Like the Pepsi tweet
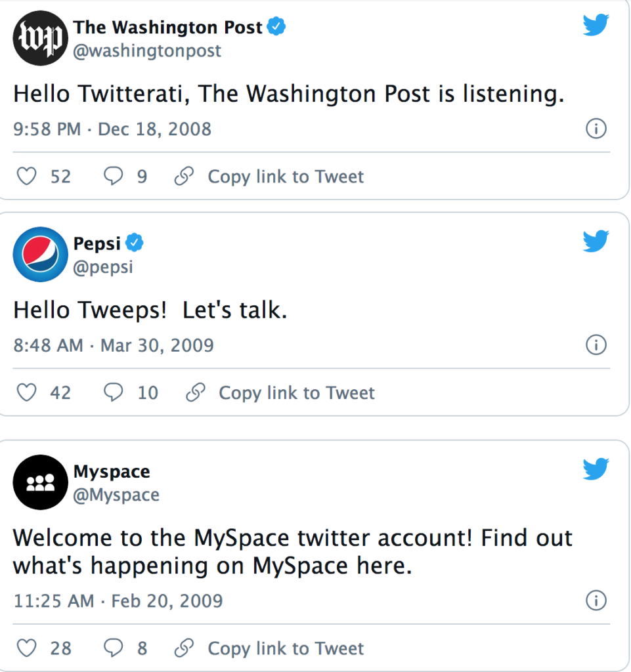Screen dimensions: 631x672 click(26, 392)
